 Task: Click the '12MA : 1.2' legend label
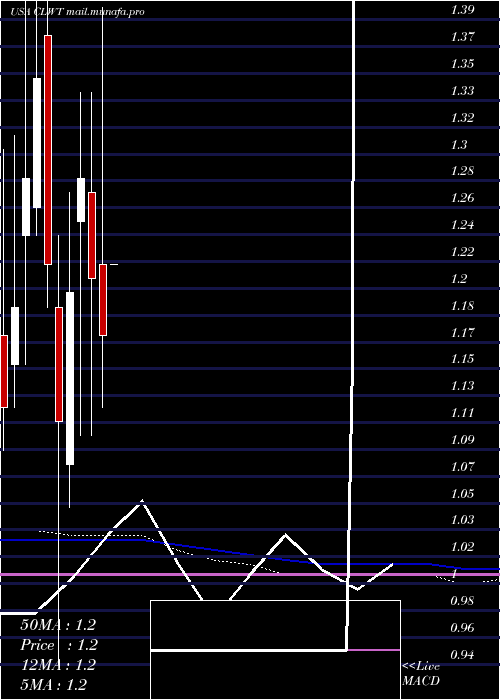point(58,665)
